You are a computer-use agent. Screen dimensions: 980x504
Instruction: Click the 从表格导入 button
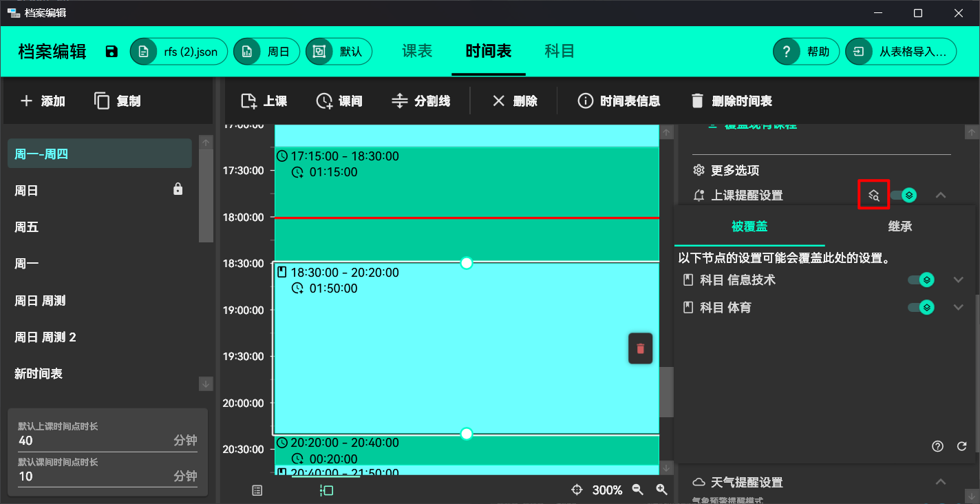click(901, 52)
